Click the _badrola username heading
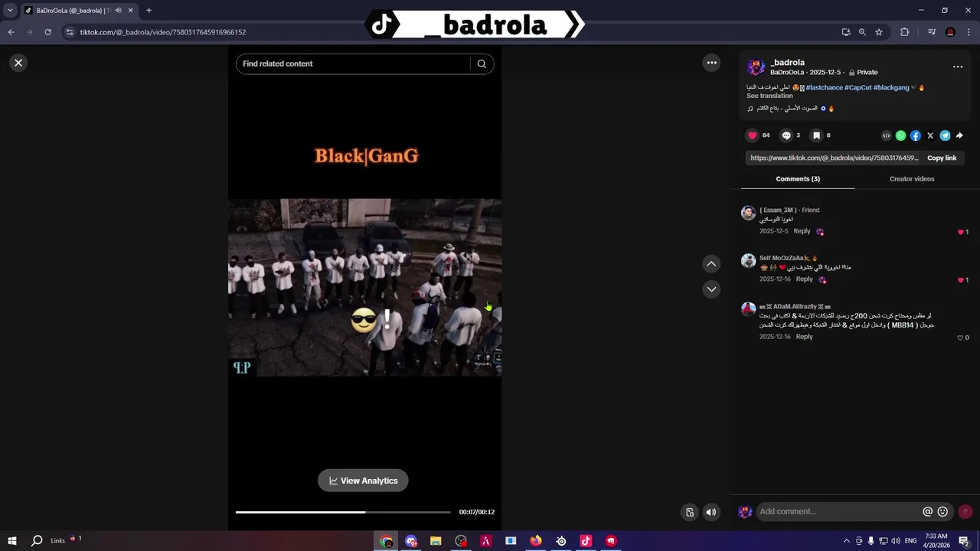The width and height of the screenshot is (980, 551). click(x=787, y=63)
